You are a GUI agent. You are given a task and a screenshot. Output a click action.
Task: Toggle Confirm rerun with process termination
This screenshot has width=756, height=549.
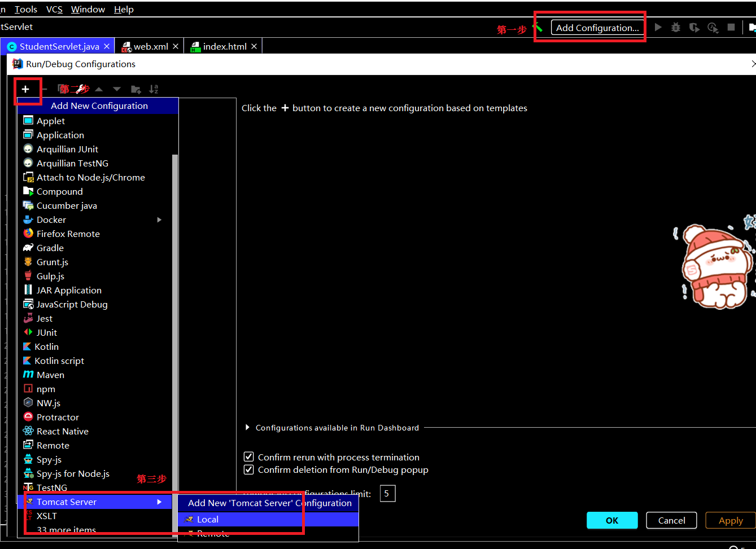tap(248, 457)
